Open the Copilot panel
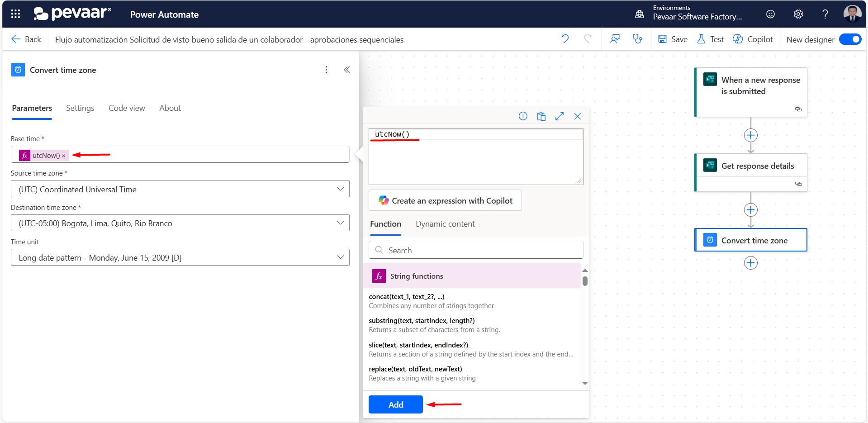Image resolution: width=868 pixels, height=423 pixels. tap(753, 39)
